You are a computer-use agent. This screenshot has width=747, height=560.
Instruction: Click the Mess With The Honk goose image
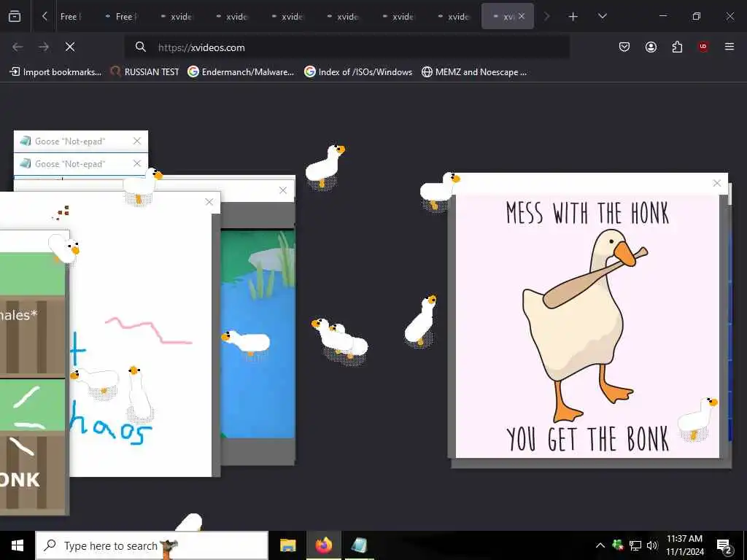587,326
